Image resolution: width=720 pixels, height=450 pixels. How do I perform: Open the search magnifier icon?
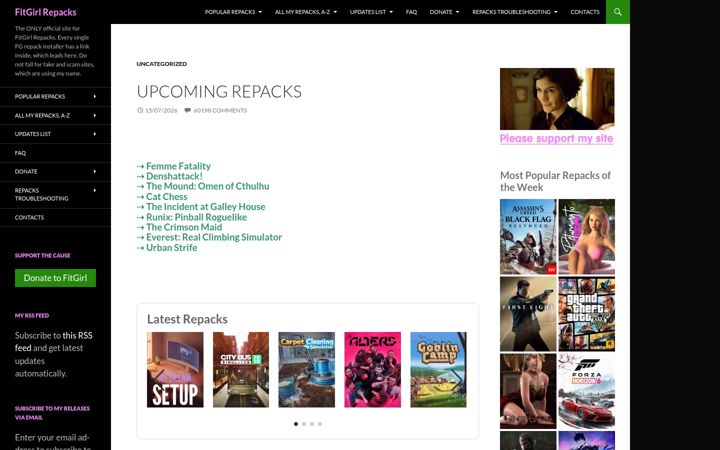pos(618,12)
